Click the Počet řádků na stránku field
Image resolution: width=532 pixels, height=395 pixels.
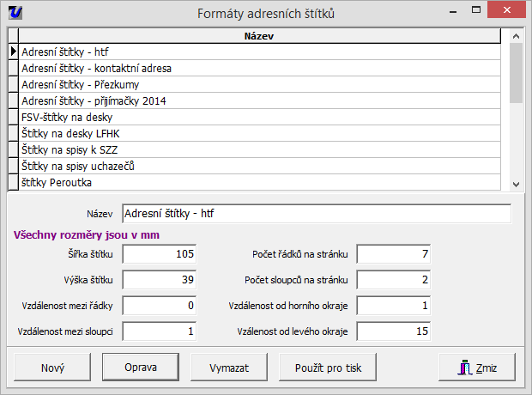394,254
